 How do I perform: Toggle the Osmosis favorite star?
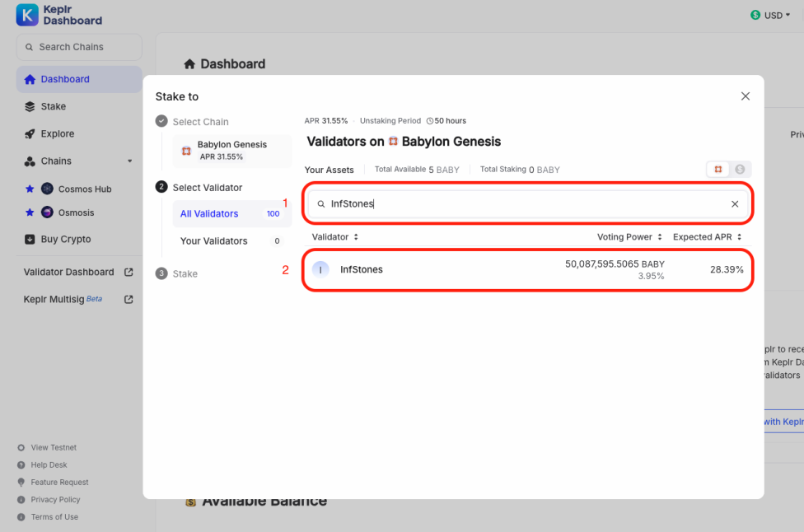30,212
